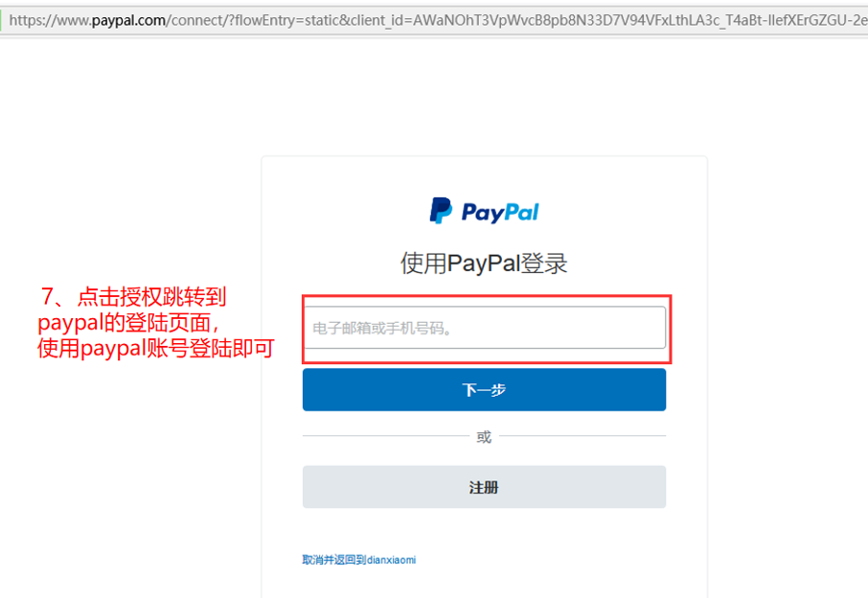
Task: Click the red text 使用paypal账号登陆即可
Action: click(156, 348)
